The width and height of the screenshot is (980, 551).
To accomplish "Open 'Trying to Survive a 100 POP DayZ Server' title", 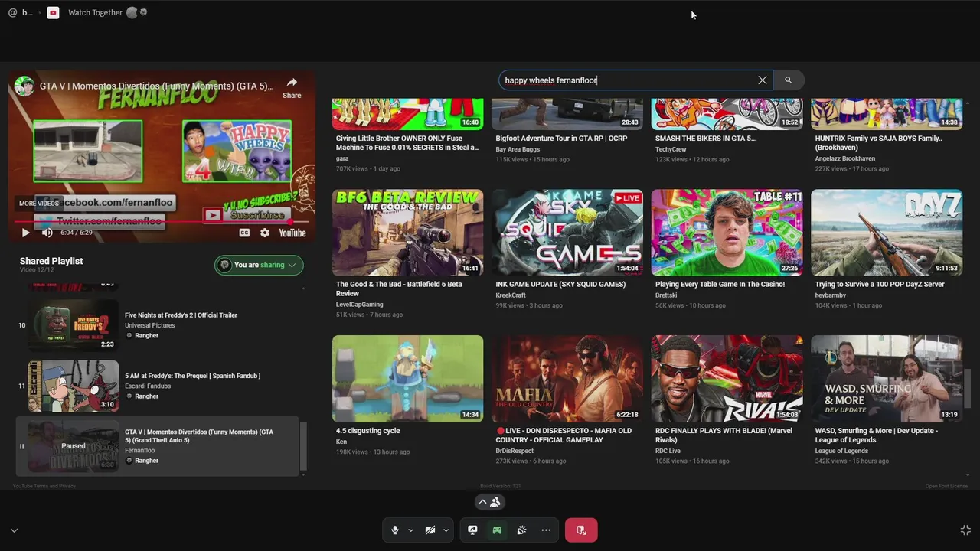I will [880, 284].
